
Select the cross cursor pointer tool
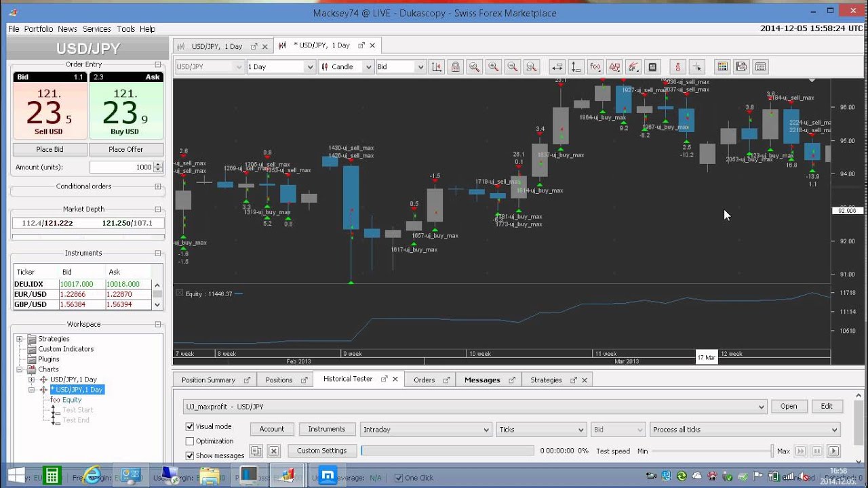696,66
